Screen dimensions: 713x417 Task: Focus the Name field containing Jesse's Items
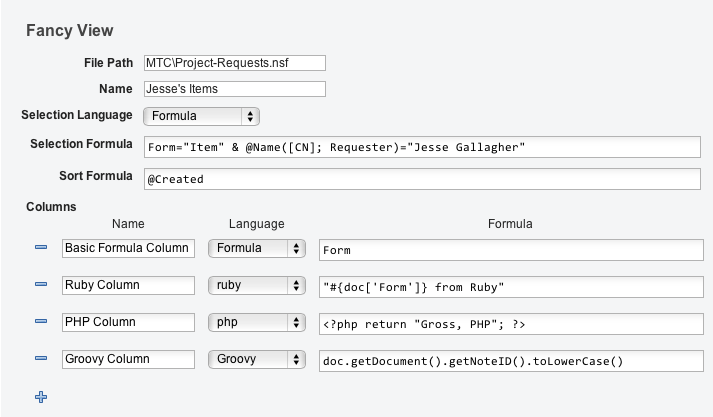(x=235, y=89)
